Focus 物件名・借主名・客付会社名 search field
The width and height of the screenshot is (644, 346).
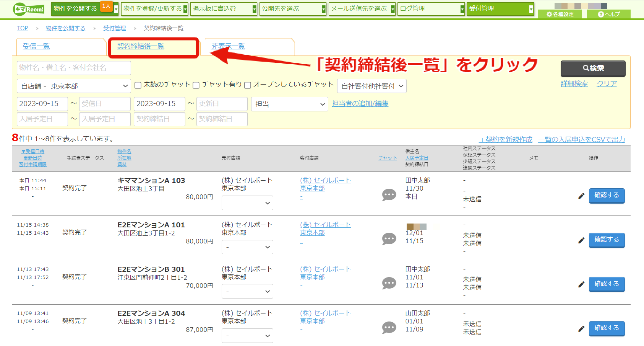coord(74,68)
